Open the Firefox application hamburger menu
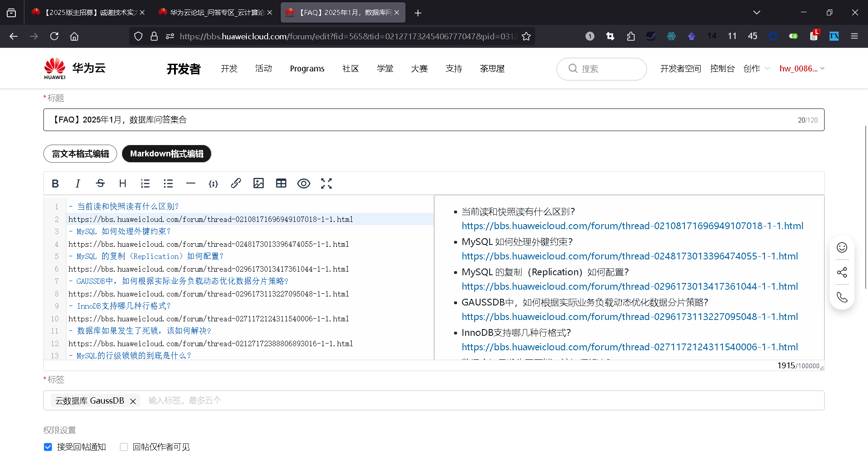Screen dimensions: 868x461 click(854, 36)
